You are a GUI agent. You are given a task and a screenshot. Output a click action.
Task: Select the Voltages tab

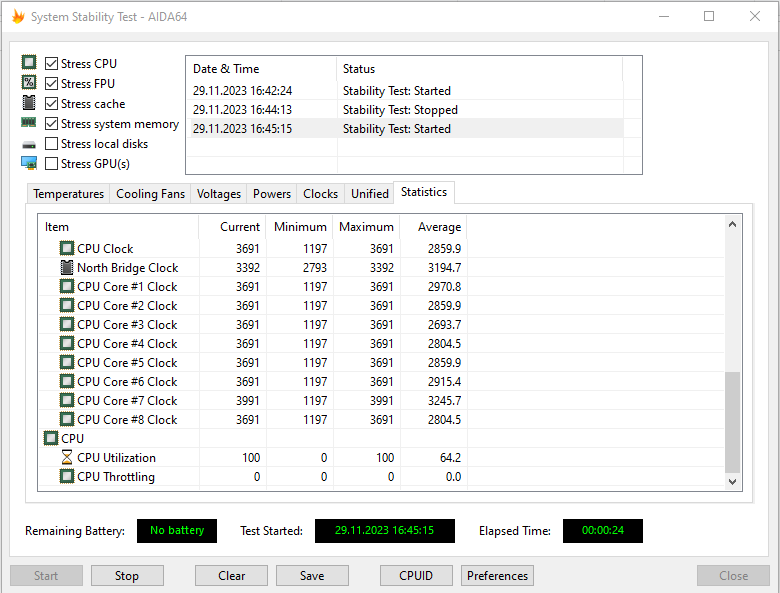pyautogui.click(x=218, y=194)
